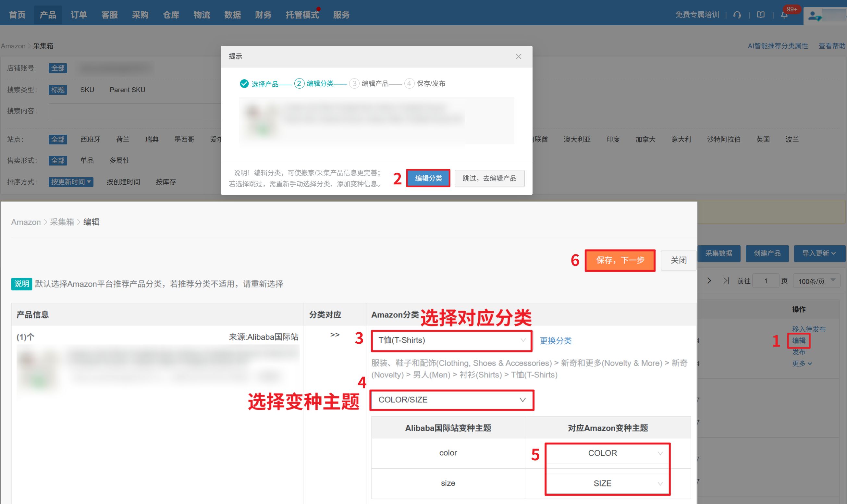The width and height of the screenshot is (847, 504).
Task: Select SKU search type option
Action: 87,90
